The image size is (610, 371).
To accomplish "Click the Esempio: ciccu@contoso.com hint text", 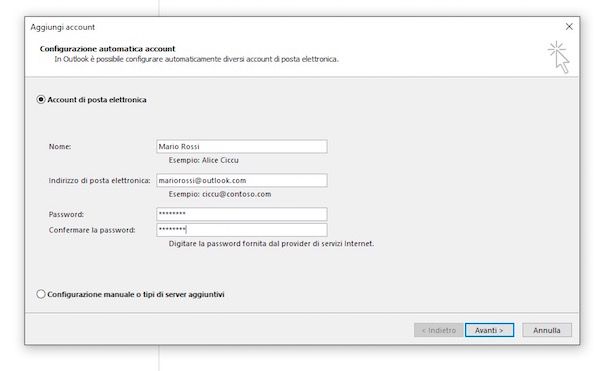I will coord(220,194).
